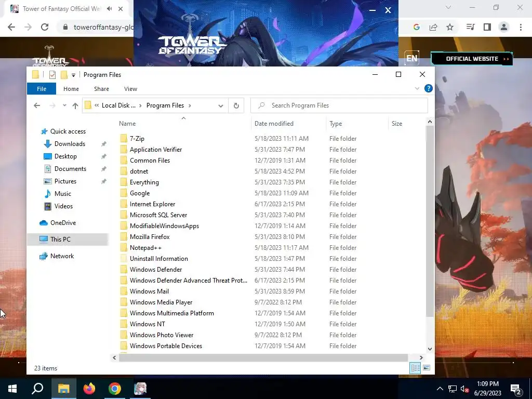Image resolution: width=532 pixels, height=399 pixels.
Task: Select the Notepad++ folder
Action: [145, 248]
